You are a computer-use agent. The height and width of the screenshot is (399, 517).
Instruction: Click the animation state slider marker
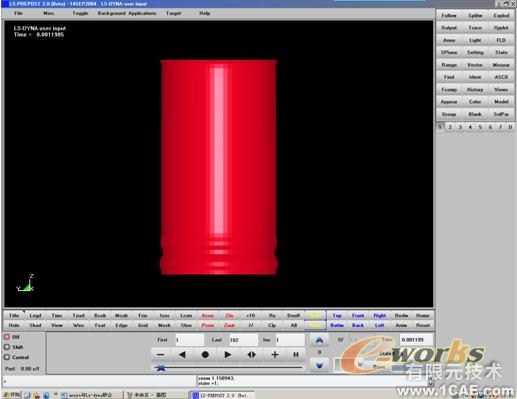pos(161,367)
